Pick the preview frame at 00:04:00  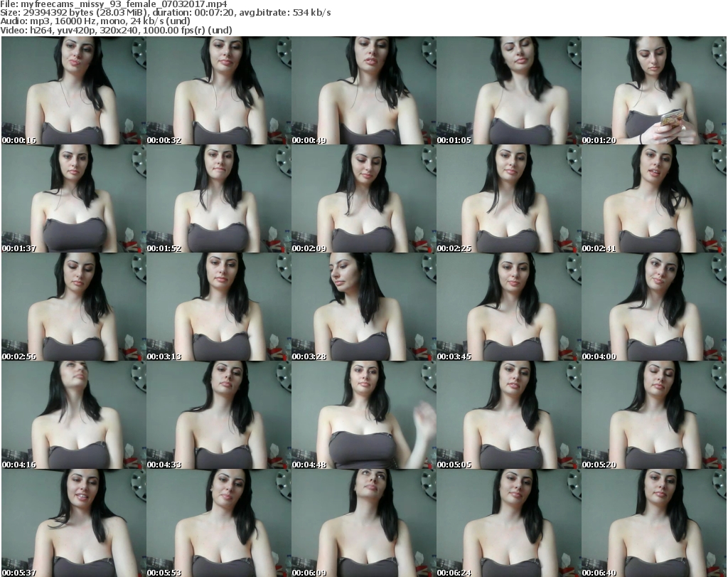coord(654,307)
